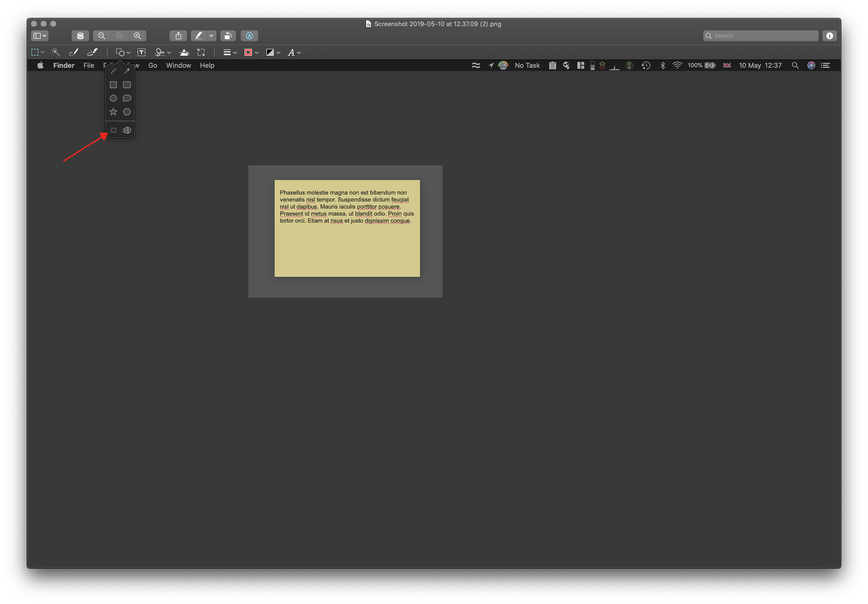Click the stamp-shaped button beside zoom controls
Image resolution: width=868 pixels, height=604 pixels.
click(80, 36)
